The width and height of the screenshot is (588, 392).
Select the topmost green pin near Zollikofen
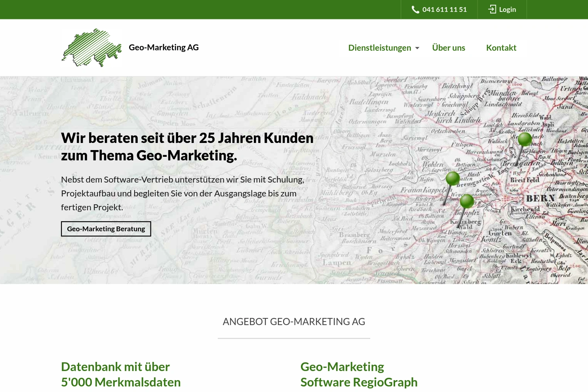point(525,139)
